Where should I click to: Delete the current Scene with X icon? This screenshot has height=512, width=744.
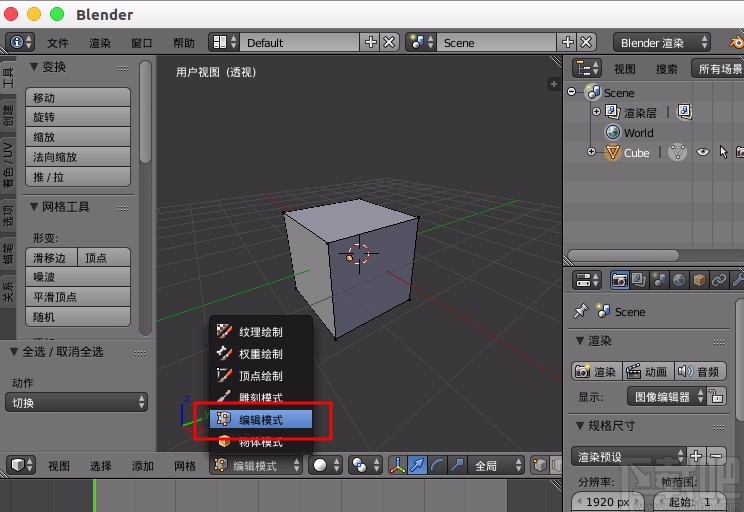(586, 42)
